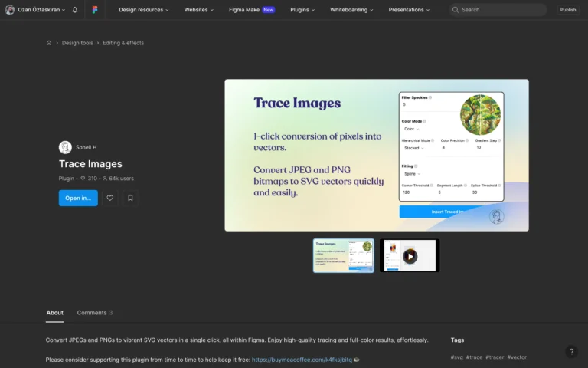Click the #svg tag

click(456, 357)
